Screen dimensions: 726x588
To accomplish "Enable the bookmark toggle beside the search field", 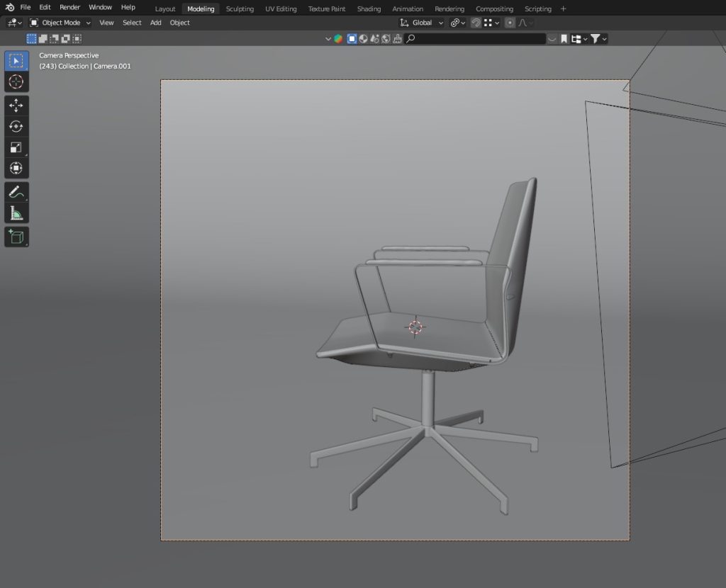I will pos(564,39).
